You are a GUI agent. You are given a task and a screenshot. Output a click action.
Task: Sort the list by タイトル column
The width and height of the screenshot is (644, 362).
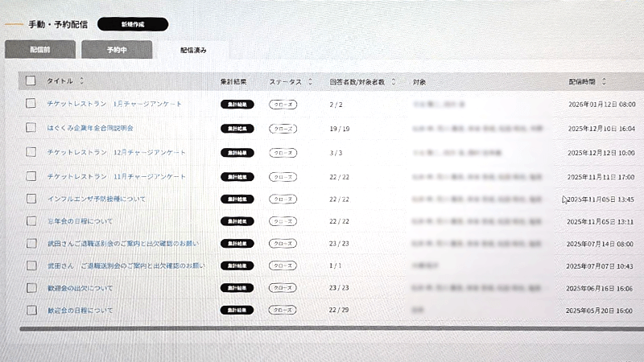(81, 81)
